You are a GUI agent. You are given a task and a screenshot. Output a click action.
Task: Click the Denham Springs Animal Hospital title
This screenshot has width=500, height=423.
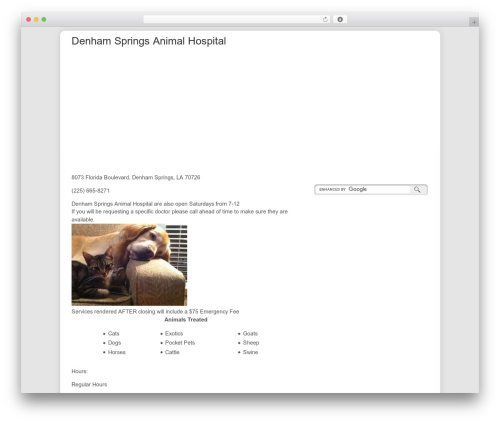point(149,41)
